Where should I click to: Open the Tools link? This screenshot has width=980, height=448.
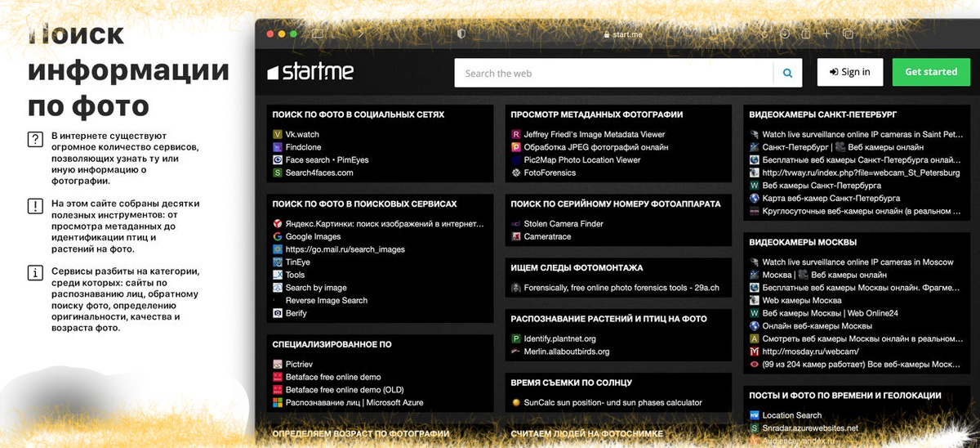[296, 275]
